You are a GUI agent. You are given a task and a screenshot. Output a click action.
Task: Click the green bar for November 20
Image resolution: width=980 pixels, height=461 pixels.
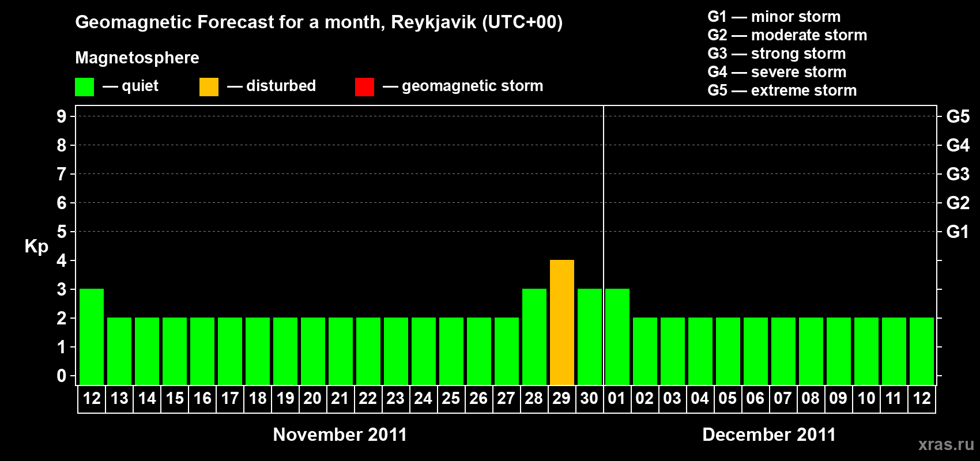click(x=313, y=351)
